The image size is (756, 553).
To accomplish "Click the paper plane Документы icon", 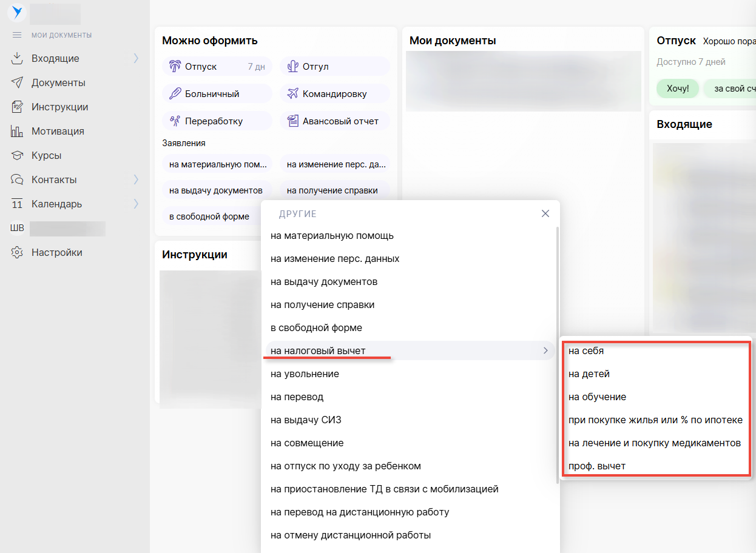I will [17, 82].
